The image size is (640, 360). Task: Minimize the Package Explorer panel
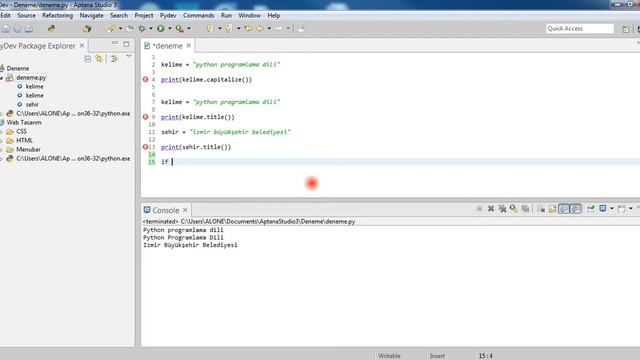coord(115,43)
